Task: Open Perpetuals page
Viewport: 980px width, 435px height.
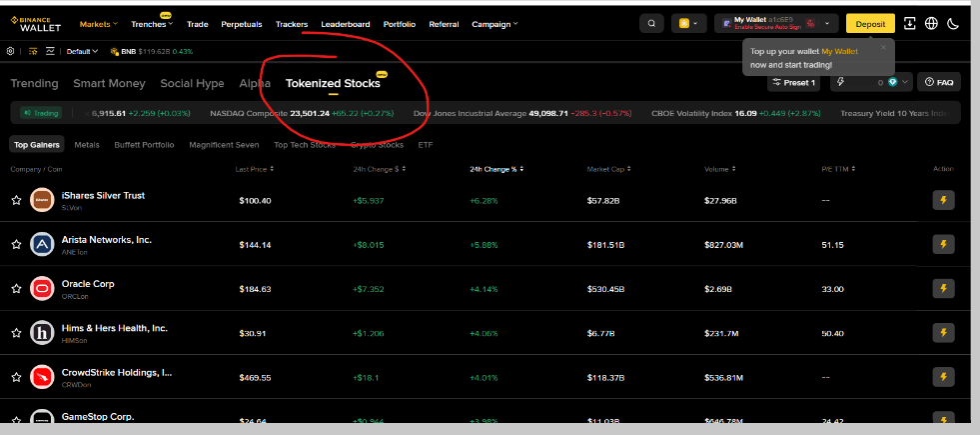Action: 242,24
